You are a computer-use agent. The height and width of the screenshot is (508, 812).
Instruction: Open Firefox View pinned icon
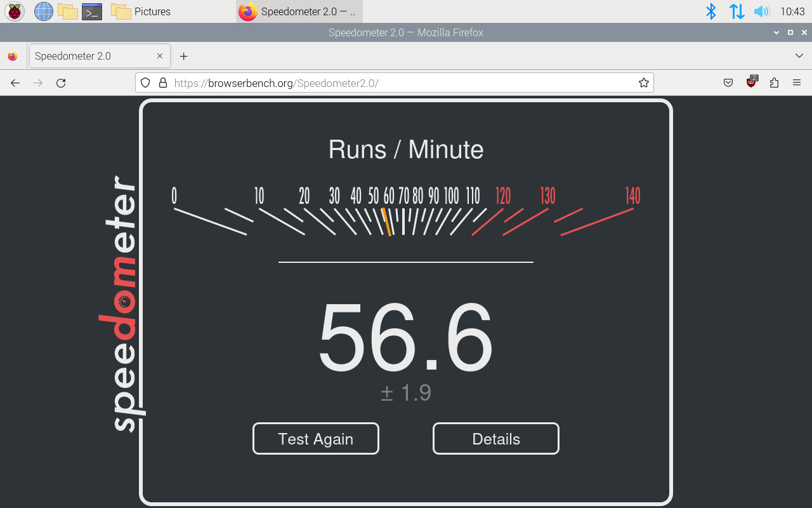[13, 57]
